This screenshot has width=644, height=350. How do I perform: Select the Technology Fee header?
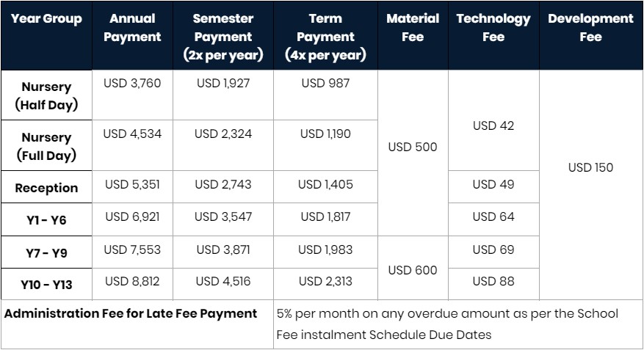coord(493,35)
